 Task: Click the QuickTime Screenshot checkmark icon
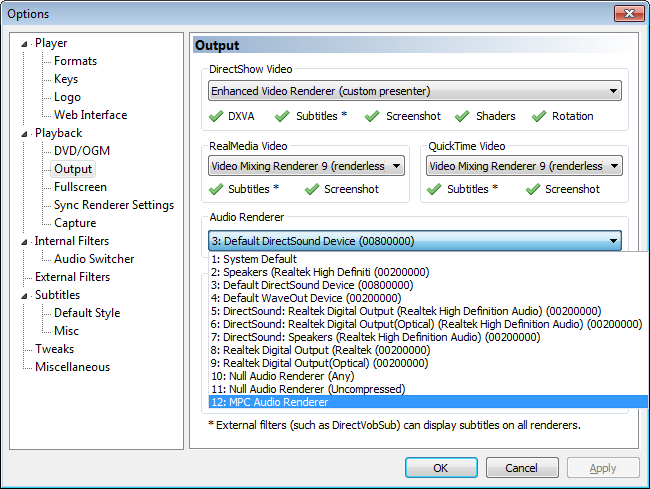tap(533, 189)
